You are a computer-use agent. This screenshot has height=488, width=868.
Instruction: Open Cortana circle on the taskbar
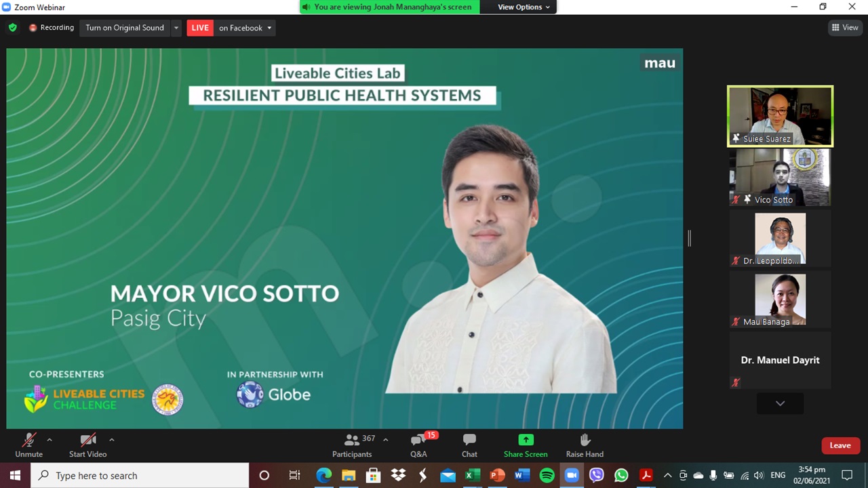(x=264, y=475)
